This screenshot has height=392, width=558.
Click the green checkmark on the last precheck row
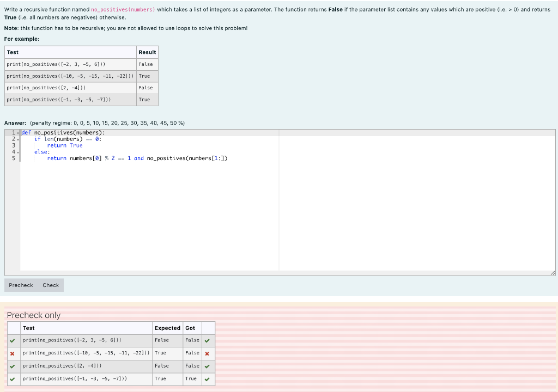pos(13,379)
